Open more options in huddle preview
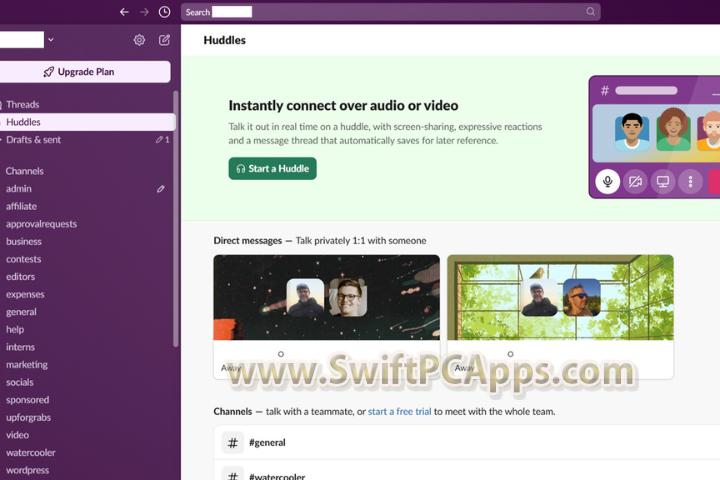 point(691,182)
